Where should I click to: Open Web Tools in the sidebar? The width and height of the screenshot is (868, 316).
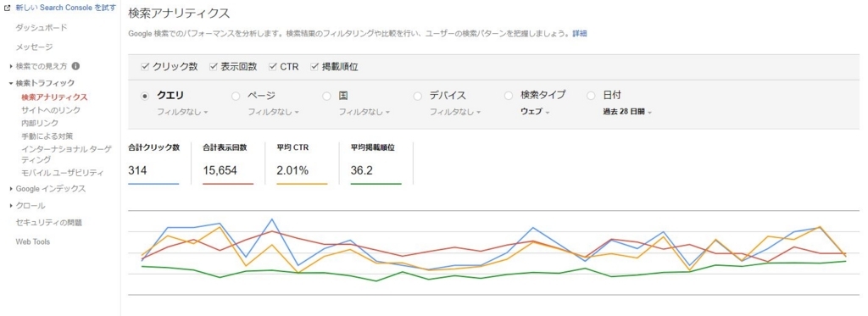pyautogui.click(x=33, y=241)
